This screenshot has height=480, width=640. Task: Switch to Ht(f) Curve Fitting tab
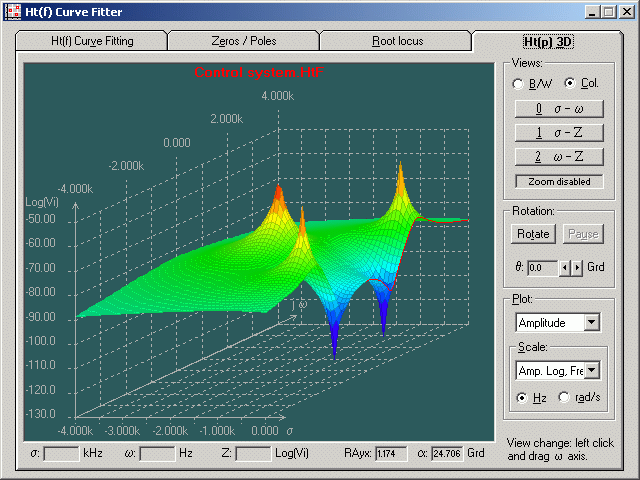[92, 41]
